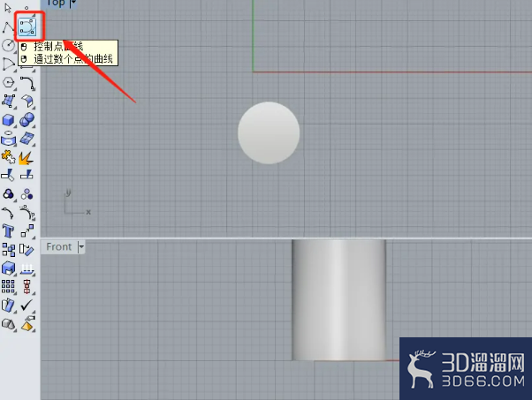
Task: Turn on curve edit points tool
Action: click(x=7, y=213)
